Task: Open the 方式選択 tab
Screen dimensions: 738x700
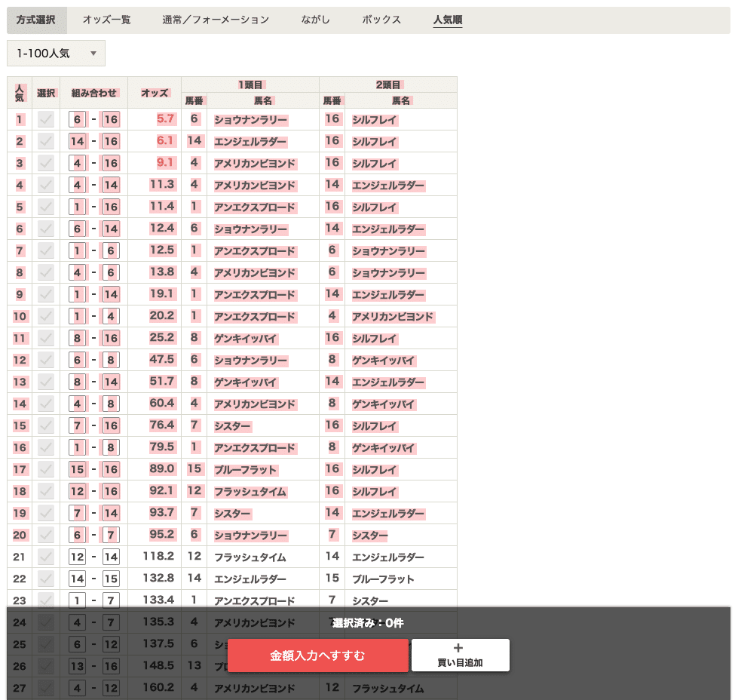Action: pyautogui.click(x=36, y=20)
